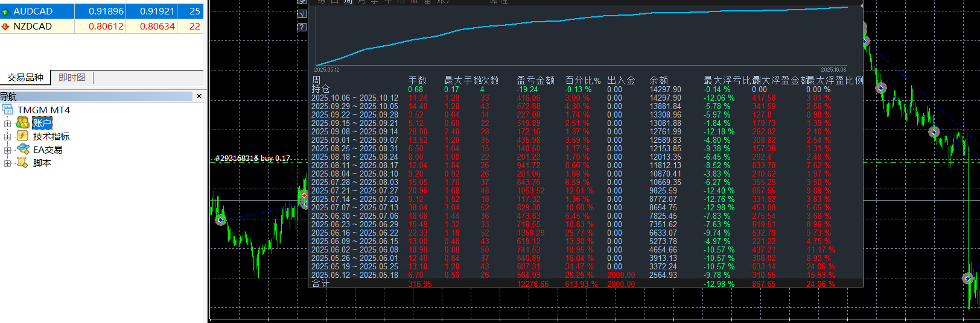Viewport: 980px width, 323px height.
Task: Click the trade marker at chart's bottom right
Action: [967, 278]
